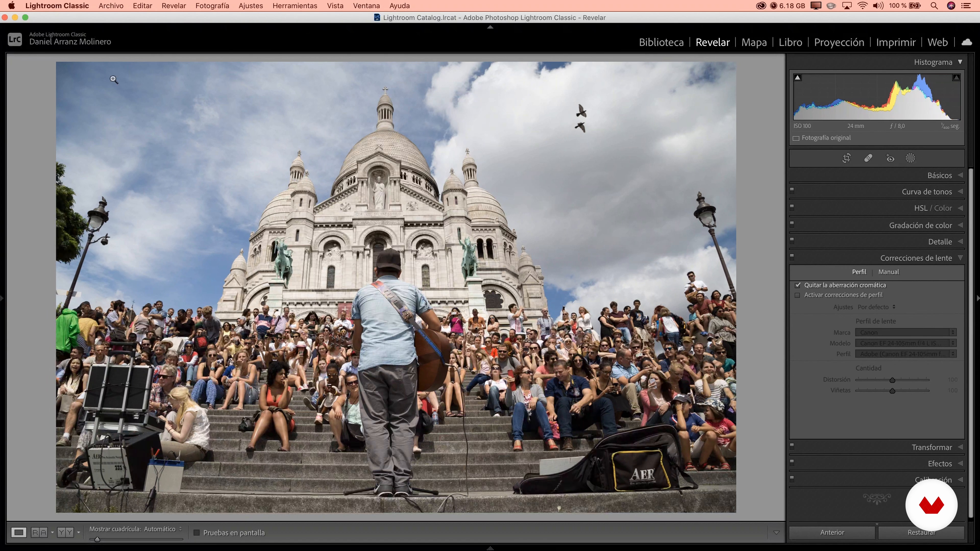Image resolution: width=980 pixels, height=551 pixels.
Task: Expand the Transformar panel
Action: [x=931, y=447]
